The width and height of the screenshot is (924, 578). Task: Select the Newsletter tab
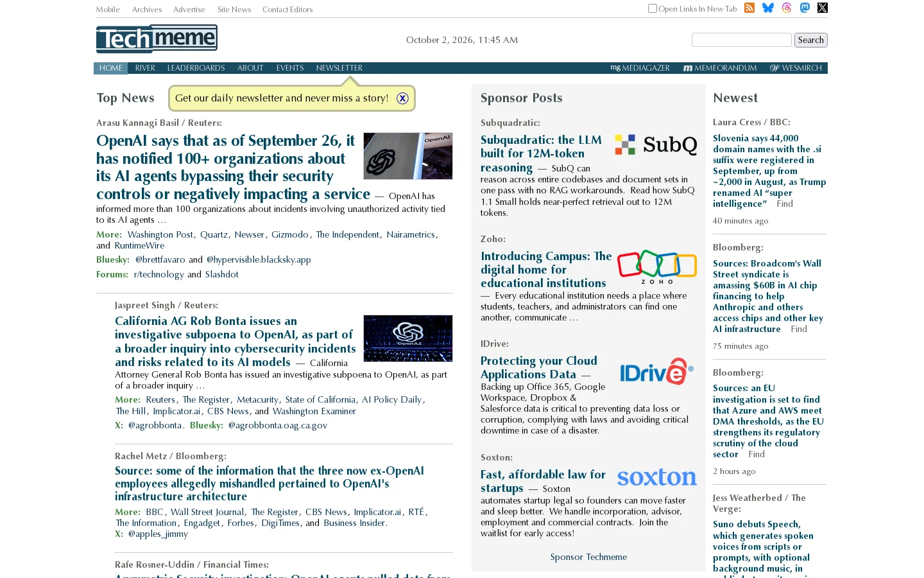click(x=339, y=68)
